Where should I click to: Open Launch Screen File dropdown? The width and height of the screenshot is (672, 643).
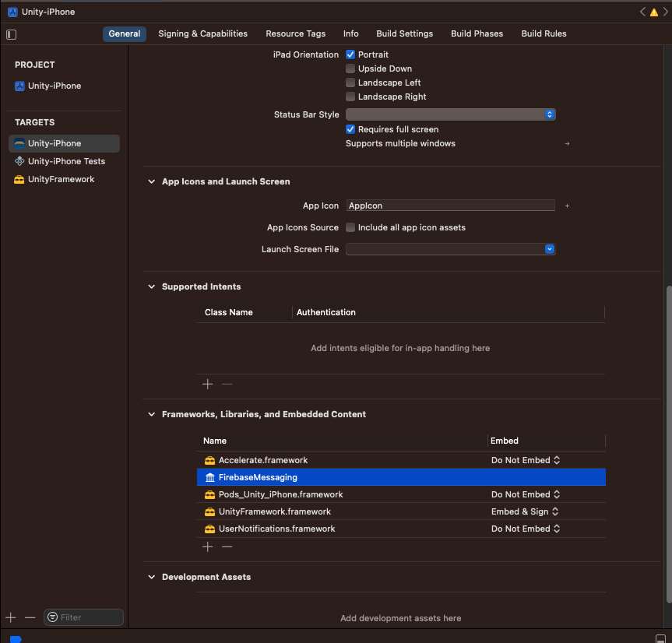point(450,249)
